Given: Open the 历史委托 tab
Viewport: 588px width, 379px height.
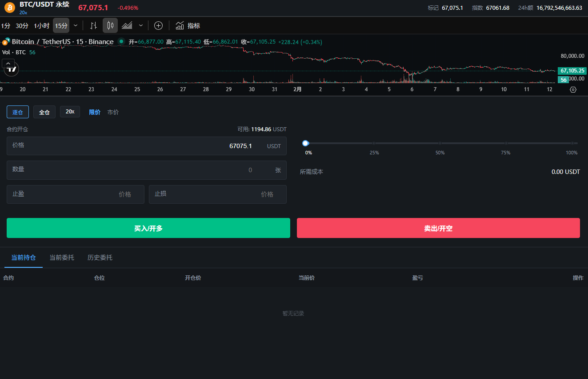Looking at the screenshot, I should [x=100, y=258].
